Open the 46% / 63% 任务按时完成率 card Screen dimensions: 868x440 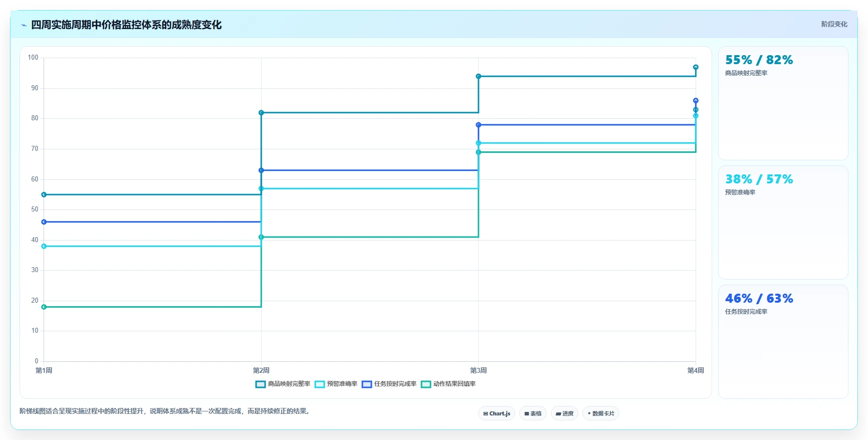[783, 342]
